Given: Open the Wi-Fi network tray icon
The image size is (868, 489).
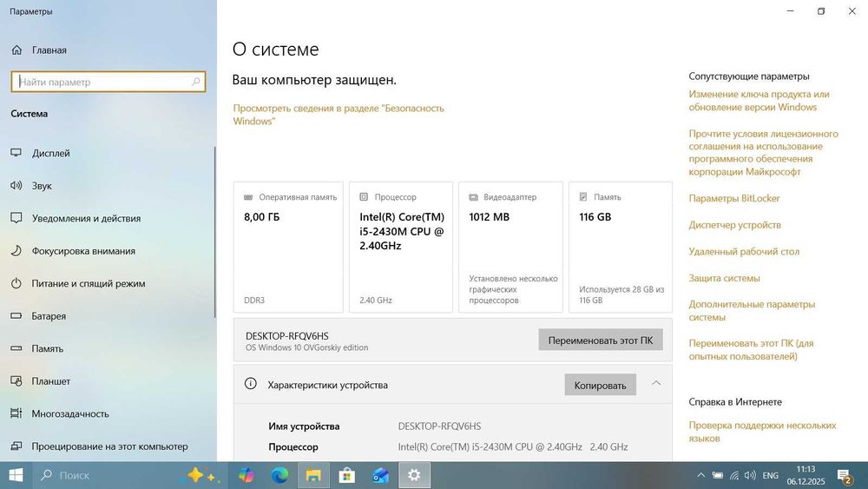Looking at the screenshot, I should click(734, 475).
